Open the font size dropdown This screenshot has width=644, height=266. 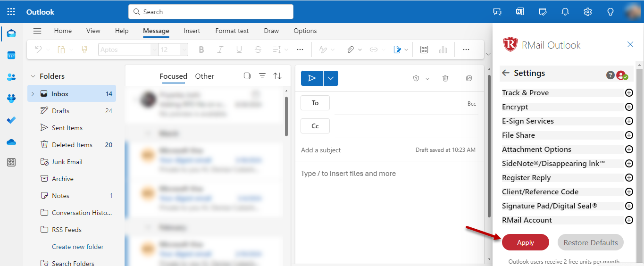(x=184, y=50)
